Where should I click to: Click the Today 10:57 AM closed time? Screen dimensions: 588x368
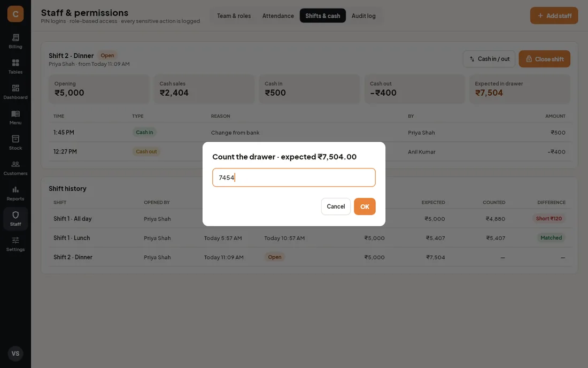[x=284, y=238]
